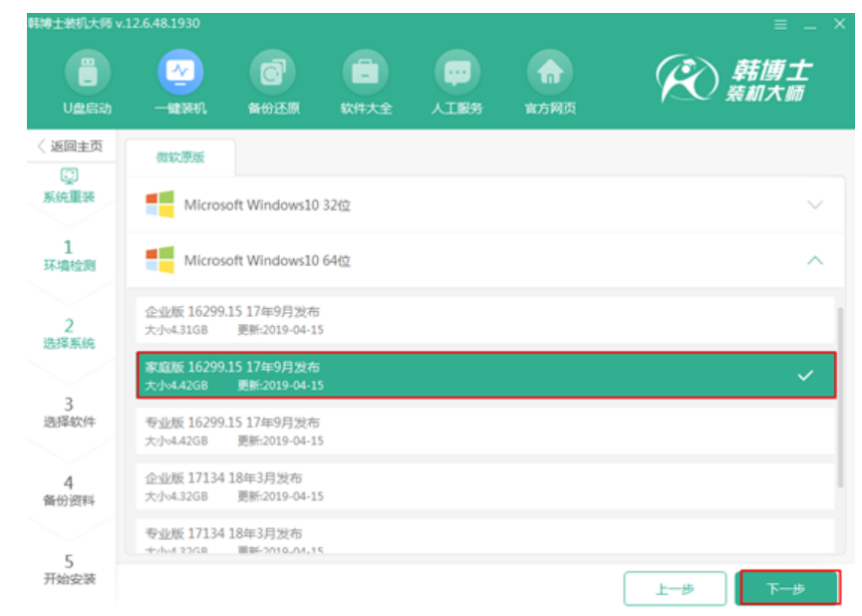Image resolution: width=862 pixels, height=616 pixels.
Task: Switch to the 微软原版 tab
Action: [180, 157]
